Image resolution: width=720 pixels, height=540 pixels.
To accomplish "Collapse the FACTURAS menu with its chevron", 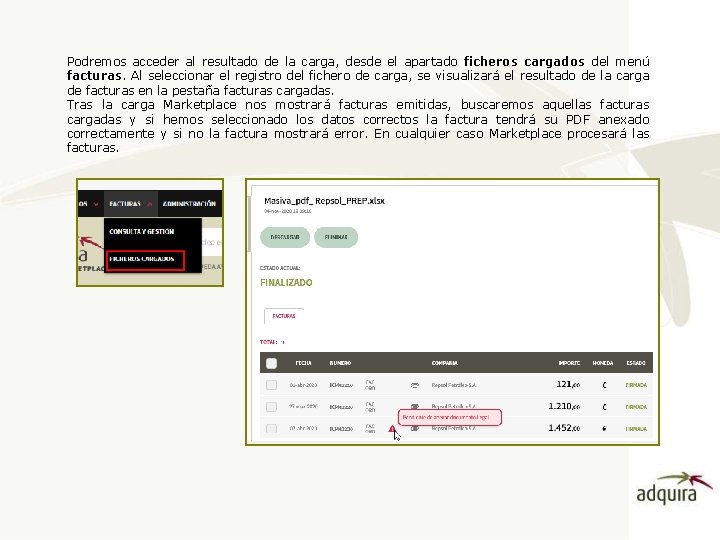I will click(x=150, y=204).
